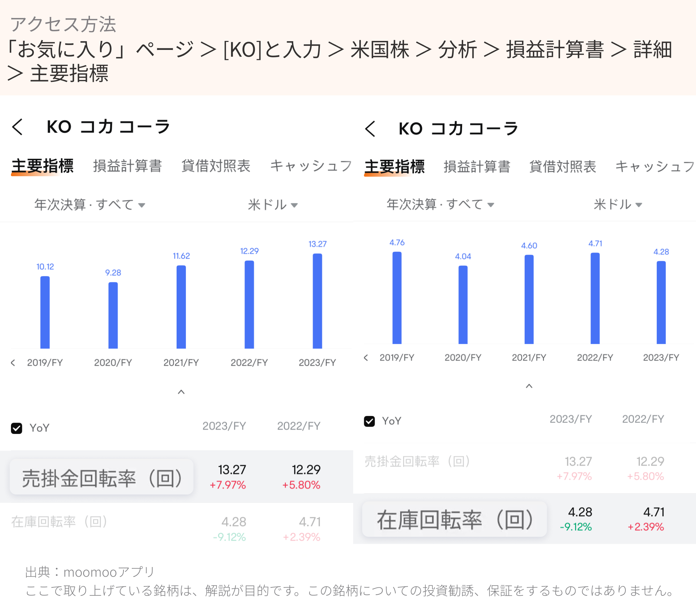Click the 10.12 bar for 2019/FY
Viewport: 696px width, 616px height.
point(45,312)
